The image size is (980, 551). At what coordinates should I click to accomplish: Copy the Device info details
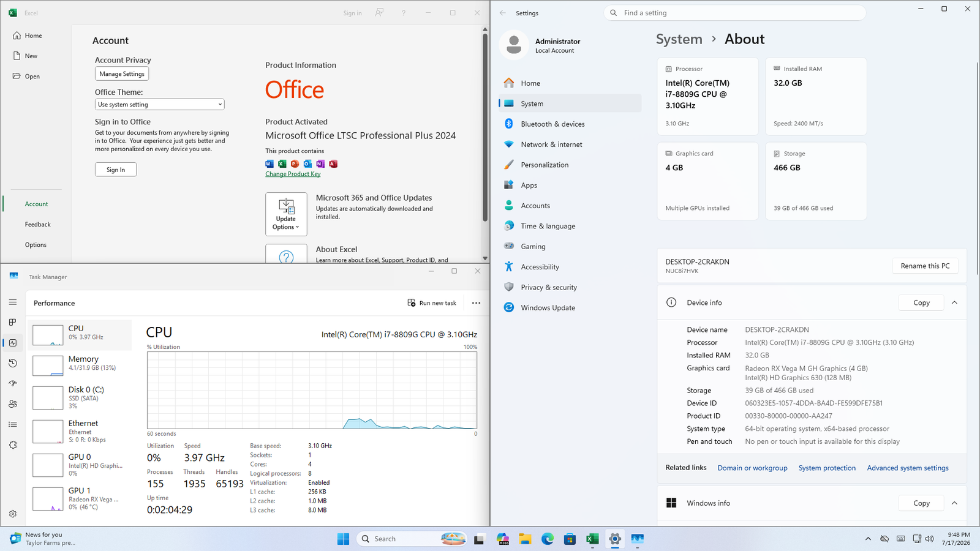pos(921,302)
